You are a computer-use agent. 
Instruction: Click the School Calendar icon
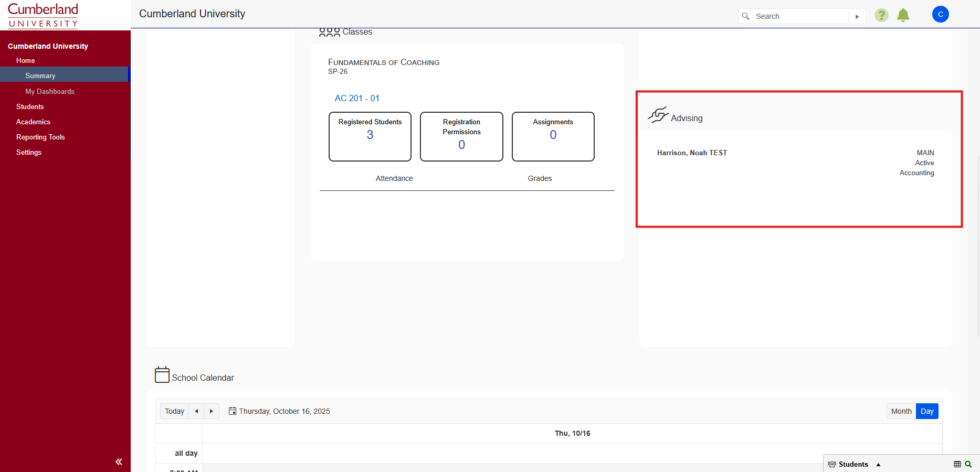(x=162, y=374)
